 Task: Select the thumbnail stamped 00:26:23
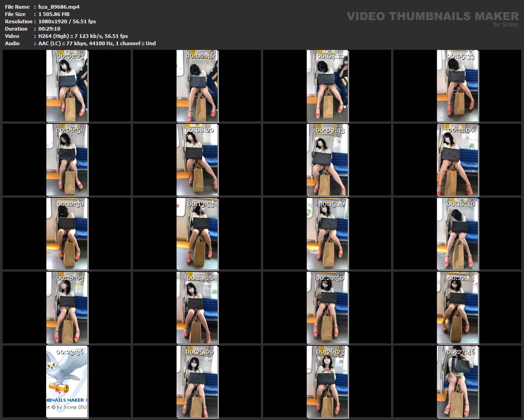pyautogui.click(x=328, y=382)
